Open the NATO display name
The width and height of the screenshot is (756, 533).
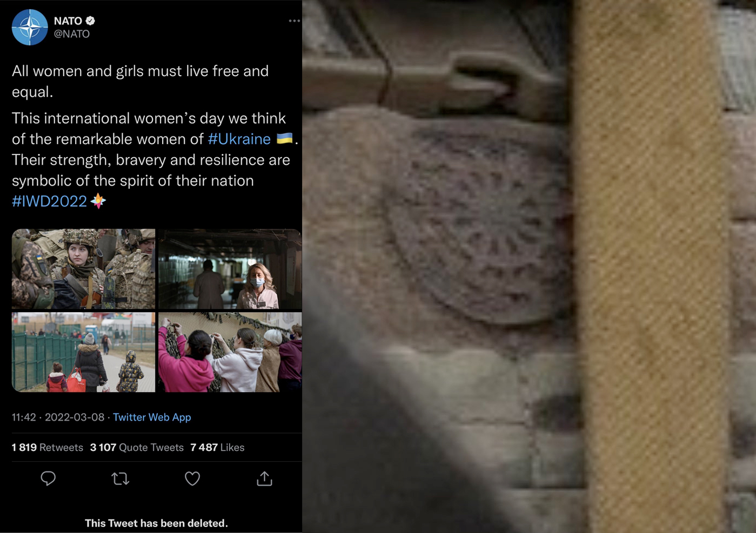pos(68,21)
